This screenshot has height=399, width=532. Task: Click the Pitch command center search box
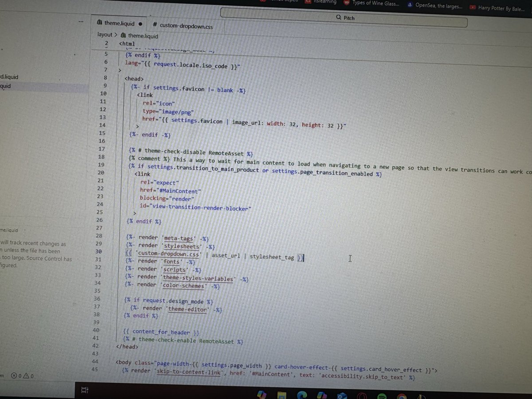pos(344,18)
